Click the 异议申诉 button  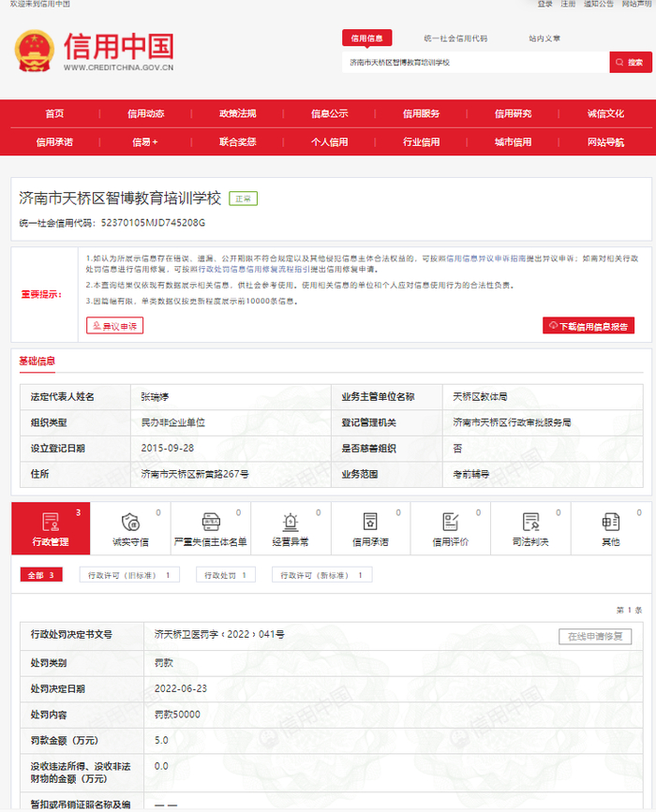click(x=114, y=326)
